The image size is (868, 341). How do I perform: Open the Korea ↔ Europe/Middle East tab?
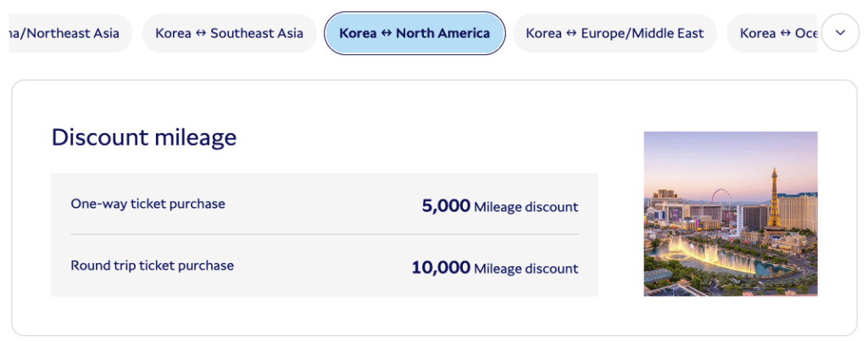point(615,34)
